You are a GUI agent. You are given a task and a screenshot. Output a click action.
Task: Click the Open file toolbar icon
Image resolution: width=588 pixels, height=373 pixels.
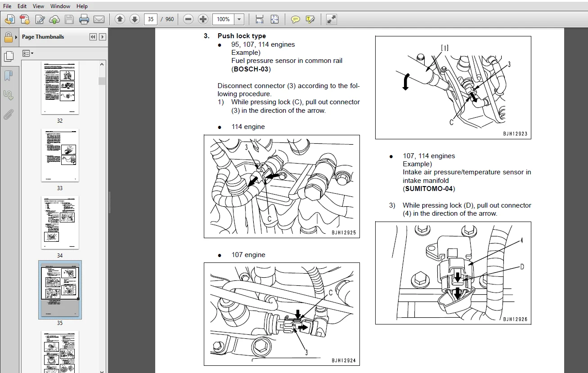coord(10,19)
